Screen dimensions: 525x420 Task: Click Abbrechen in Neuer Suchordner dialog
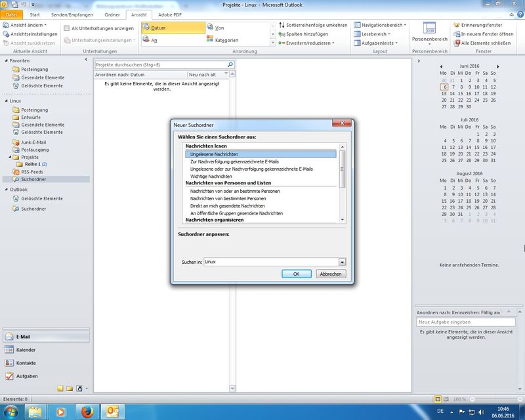pos(331,274)
